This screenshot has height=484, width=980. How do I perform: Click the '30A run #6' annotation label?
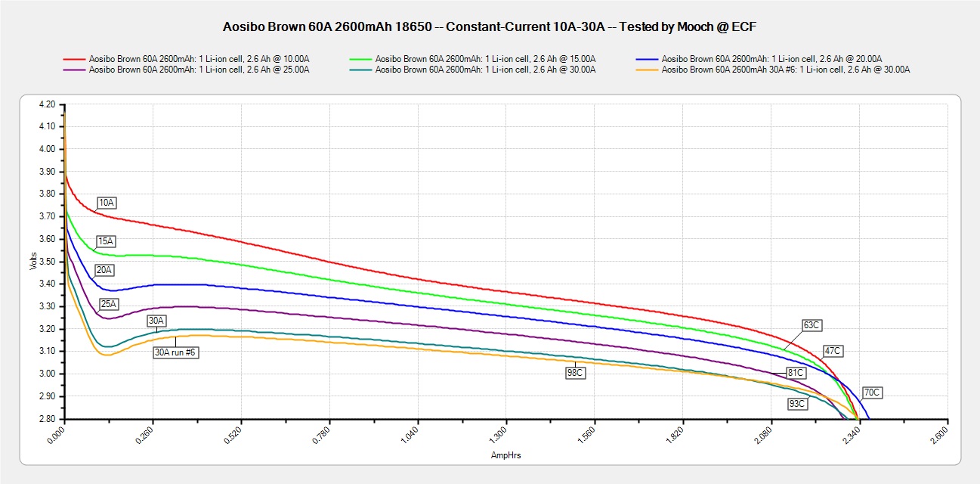176,352
